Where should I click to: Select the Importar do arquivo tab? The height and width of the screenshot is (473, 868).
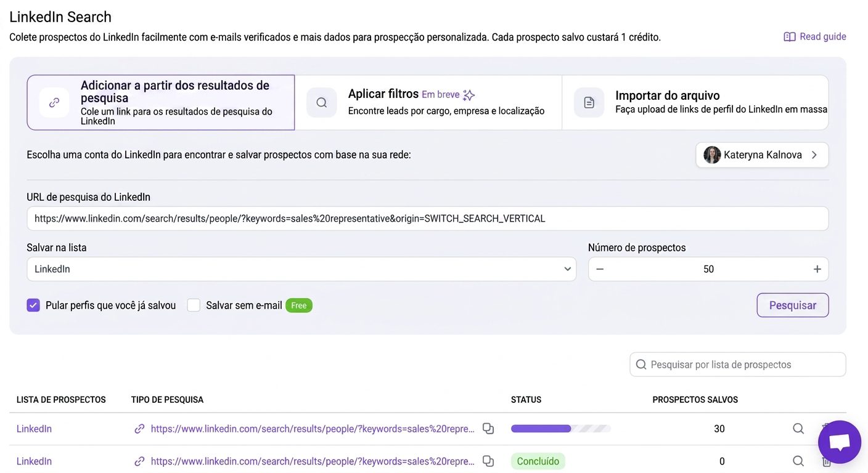[x=695, y=102]
